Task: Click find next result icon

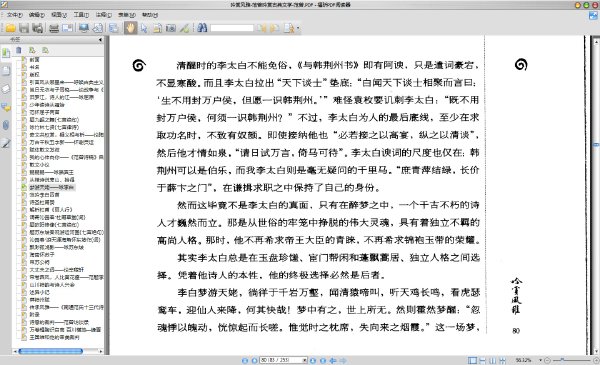Action: click(275, 28)
